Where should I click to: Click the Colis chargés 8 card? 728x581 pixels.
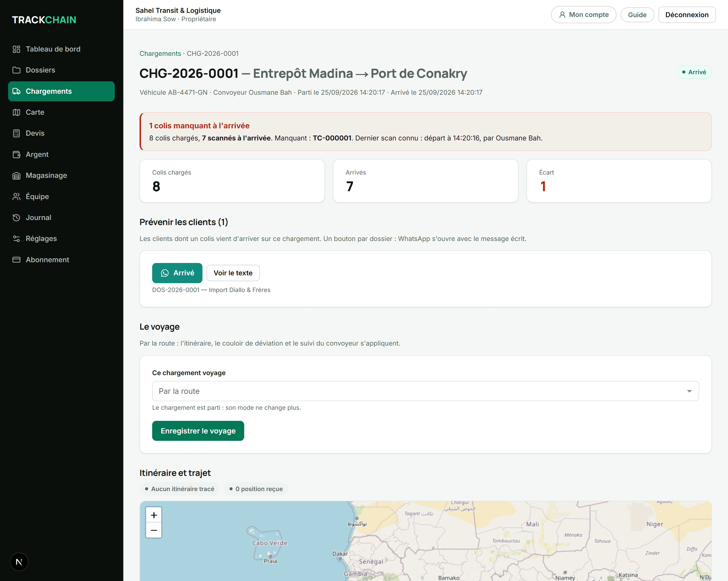232,181
